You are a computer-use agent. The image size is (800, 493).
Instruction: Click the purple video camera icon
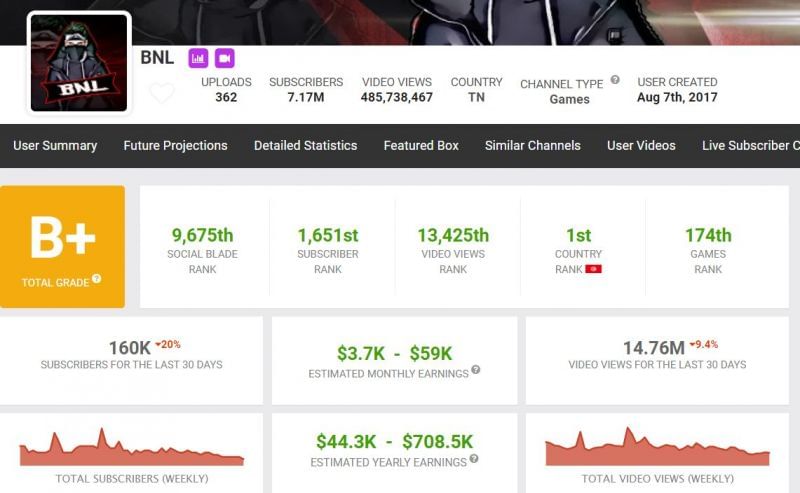pos(224,58)
